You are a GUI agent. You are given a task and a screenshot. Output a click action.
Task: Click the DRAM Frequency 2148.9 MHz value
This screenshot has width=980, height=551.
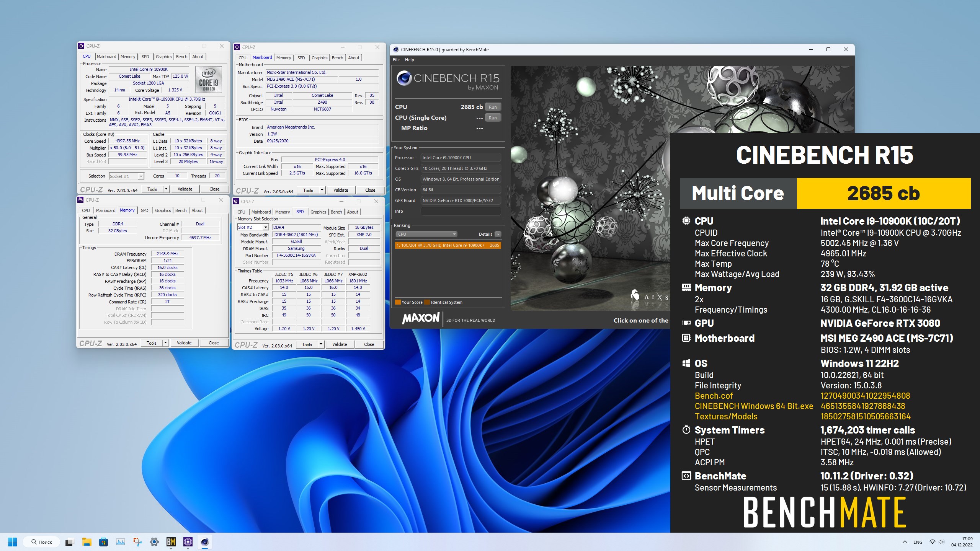[167, 254]
